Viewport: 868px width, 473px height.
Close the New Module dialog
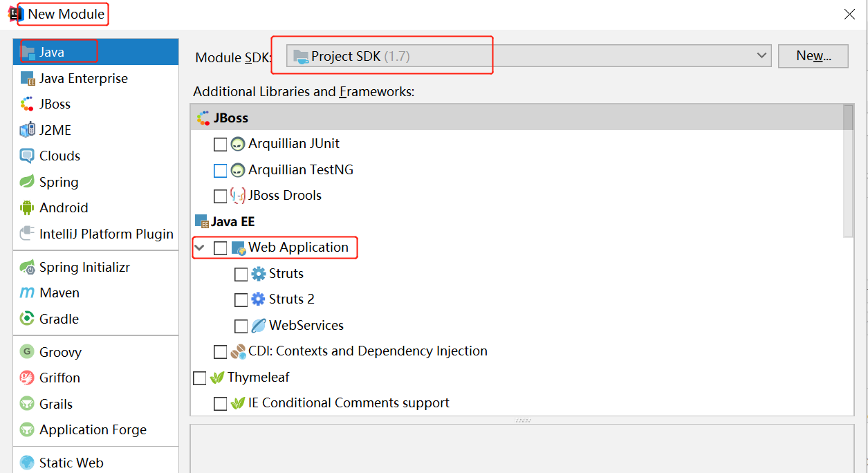[849, 14]
